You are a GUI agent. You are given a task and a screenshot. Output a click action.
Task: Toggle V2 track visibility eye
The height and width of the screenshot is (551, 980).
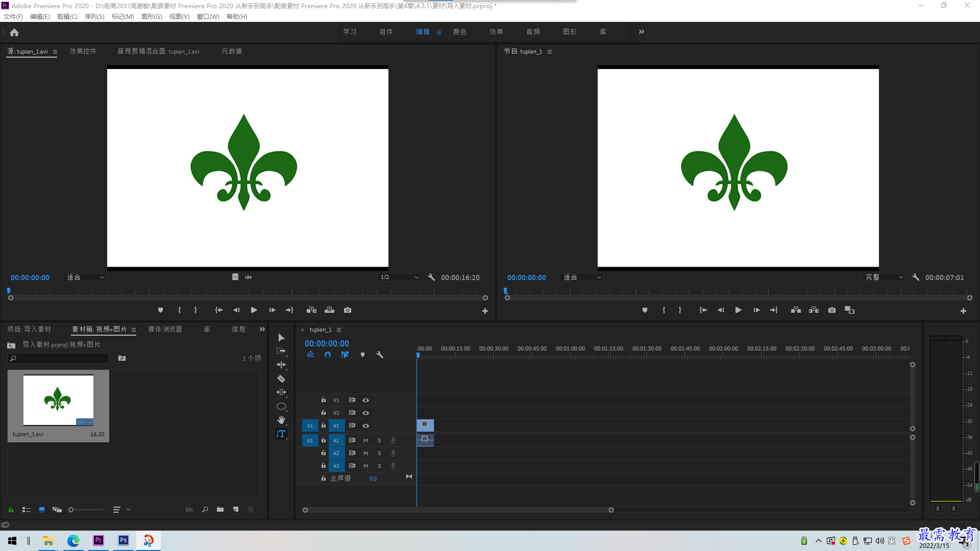(x=366, y=413)
